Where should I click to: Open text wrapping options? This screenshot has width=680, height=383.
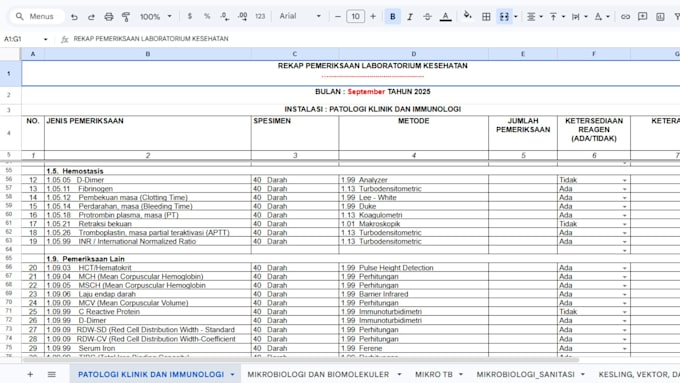[x=579, y=16]
